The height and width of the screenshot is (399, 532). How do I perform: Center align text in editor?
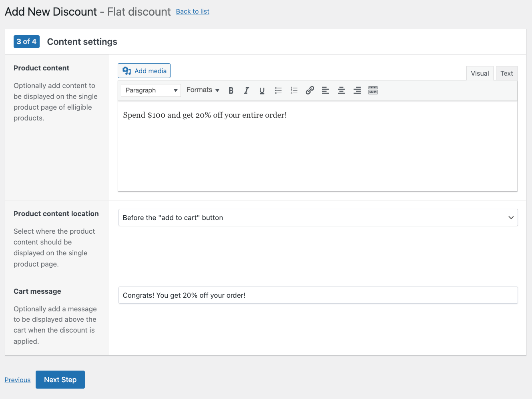pyautogui.click(x=341, y=90)
